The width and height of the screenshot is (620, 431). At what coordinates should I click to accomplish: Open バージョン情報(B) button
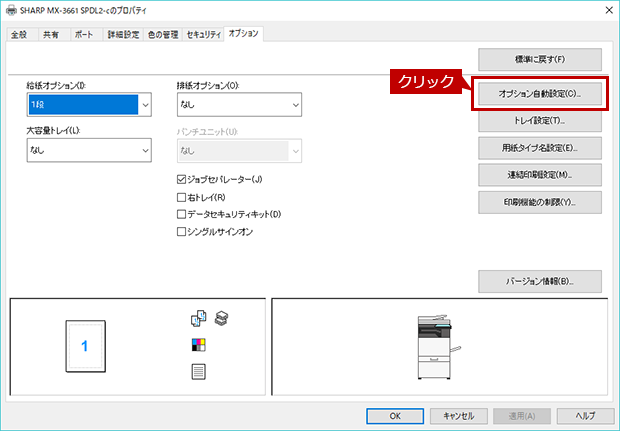click(x=540, y=281)
